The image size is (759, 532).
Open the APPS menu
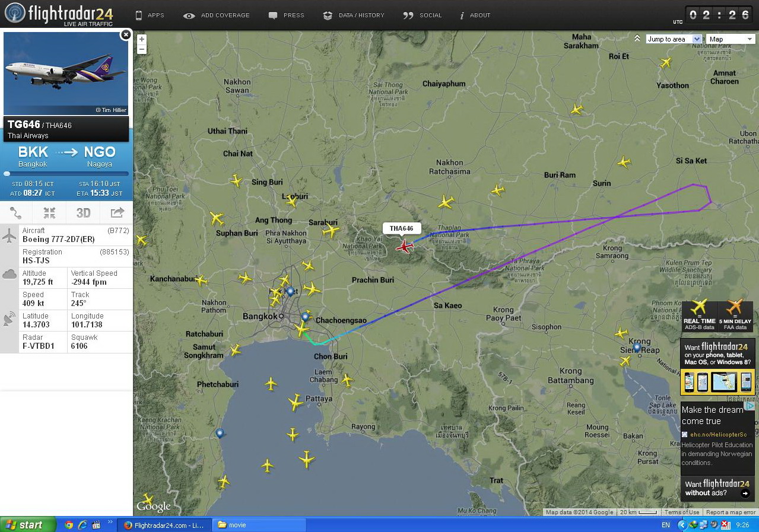point(150,15)
